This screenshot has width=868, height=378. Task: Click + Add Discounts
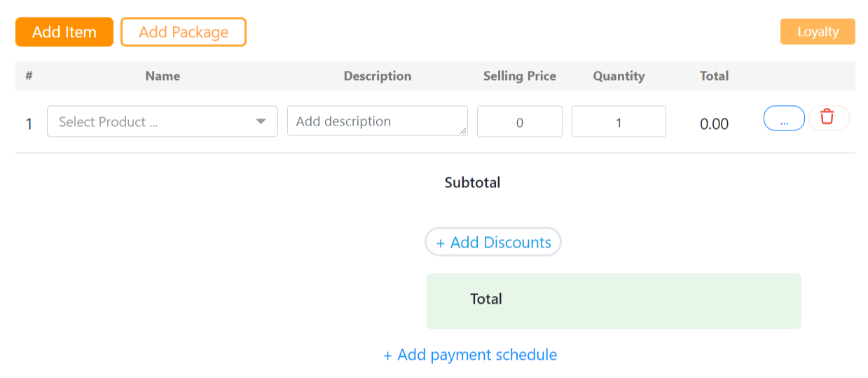pos(493,242)
